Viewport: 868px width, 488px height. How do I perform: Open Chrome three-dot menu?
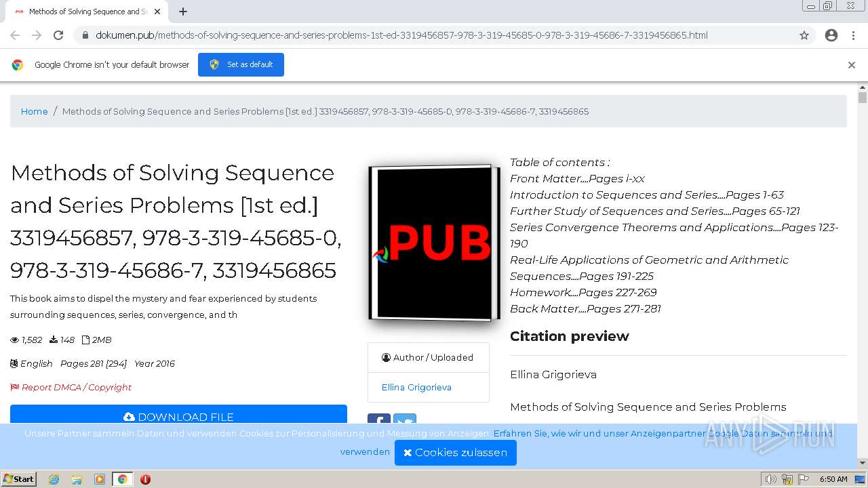point(853,35)
